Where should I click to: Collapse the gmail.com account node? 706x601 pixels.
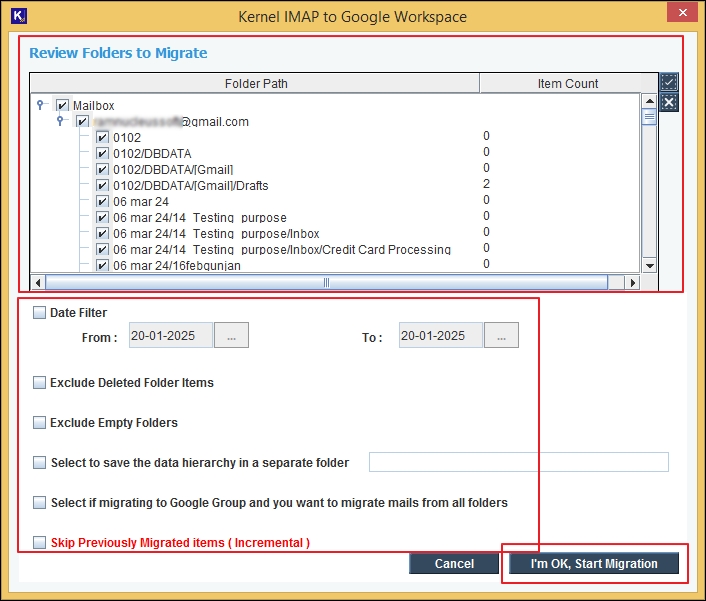(60, 121)
